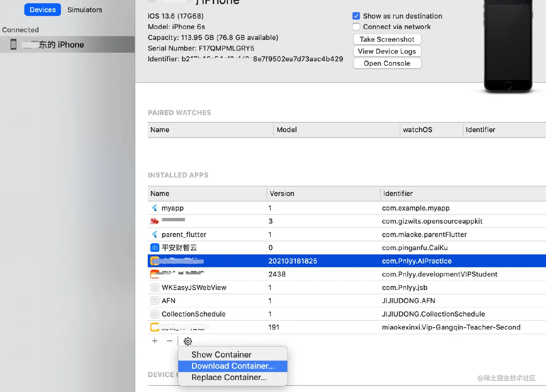Viewport: 546px width, 392px height.
Task: Sort installed apps by Version column header
Action: 323,193
